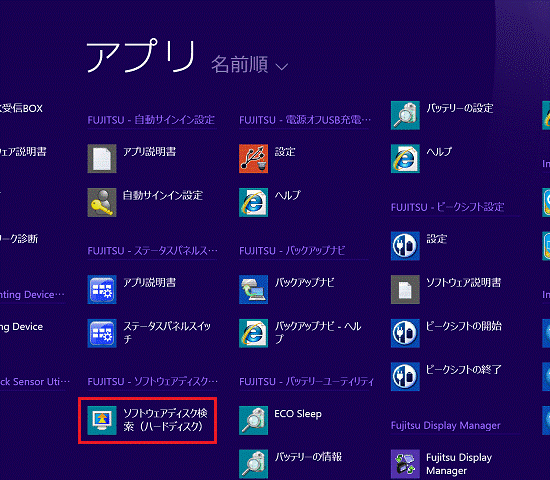This screenshot has width=550, height=480.
Task: Click the ソフトウェア説明書 label in ピークシフト group
Action: click(463, 282)
